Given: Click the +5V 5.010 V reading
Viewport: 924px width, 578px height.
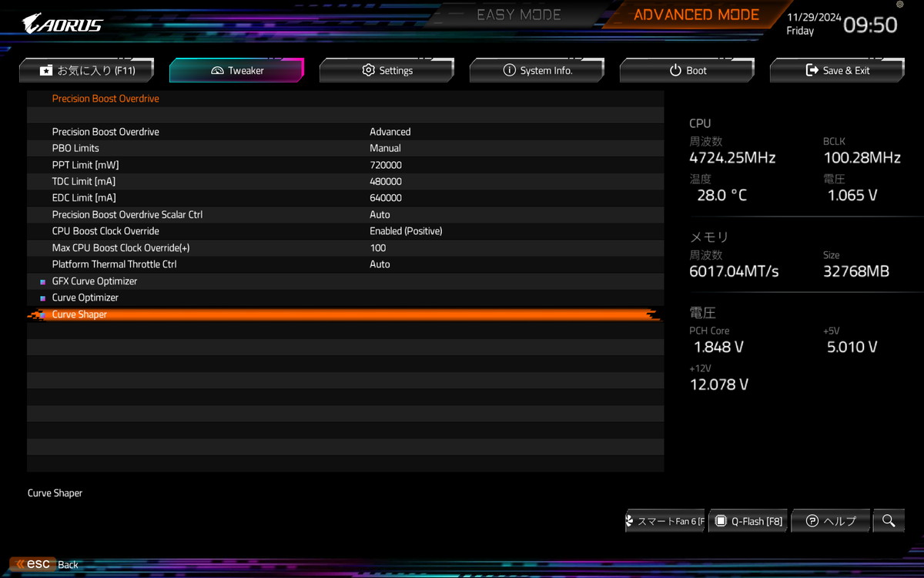Looking at the screenshot, I should point(852,347).
